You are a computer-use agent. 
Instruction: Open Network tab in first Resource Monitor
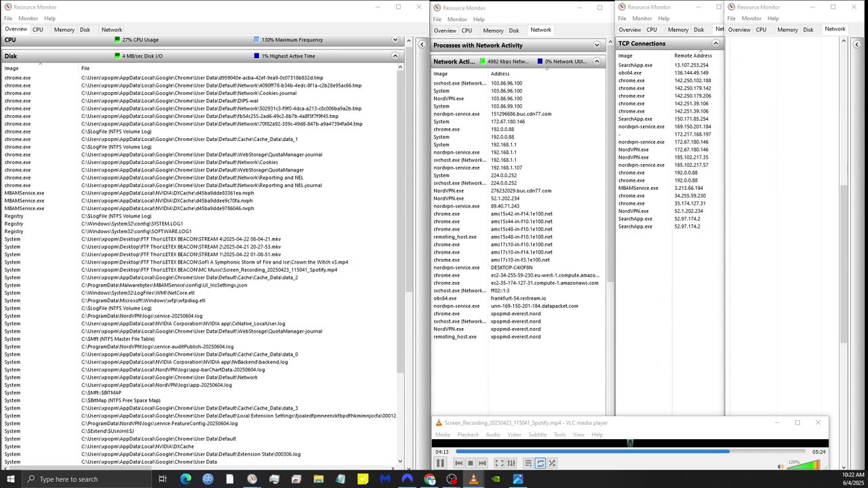[x=112, y=30]
